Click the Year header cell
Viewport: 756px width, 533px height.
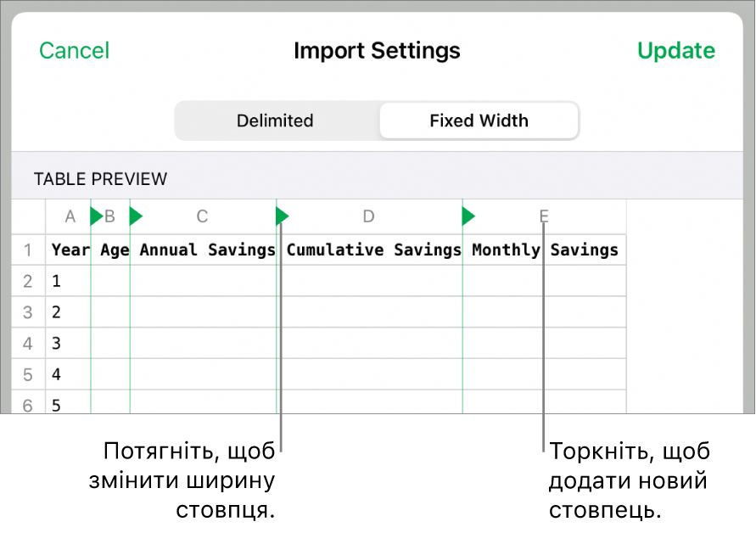[70, 250]
